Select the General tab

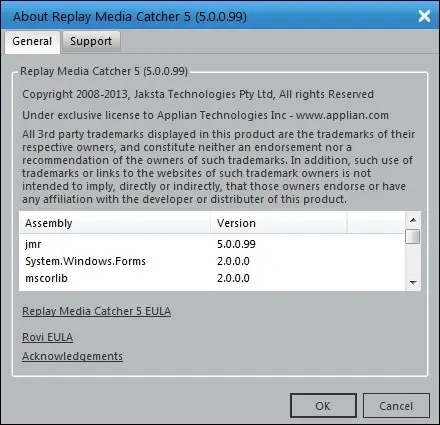click(32, 42)
